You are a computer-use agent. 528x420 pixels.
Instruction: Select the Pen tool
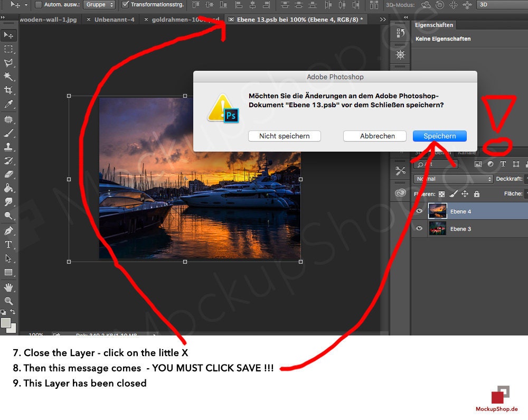coord(8,231)
